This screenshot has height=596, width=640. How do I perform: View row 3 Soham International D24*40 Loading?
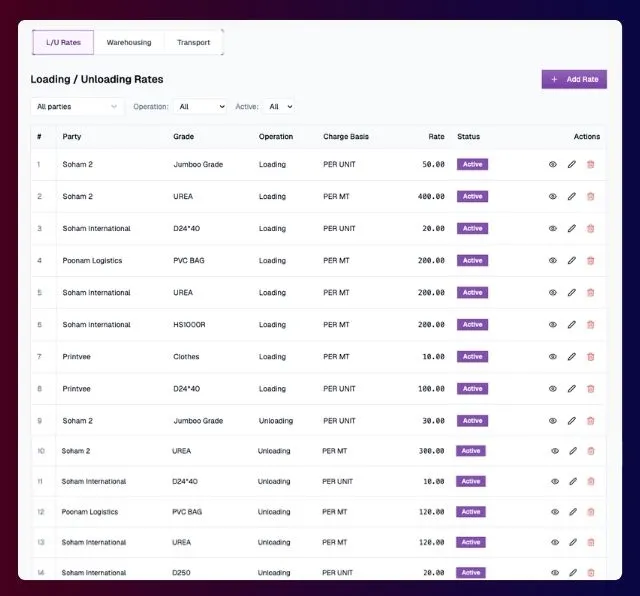pos(553,228)
